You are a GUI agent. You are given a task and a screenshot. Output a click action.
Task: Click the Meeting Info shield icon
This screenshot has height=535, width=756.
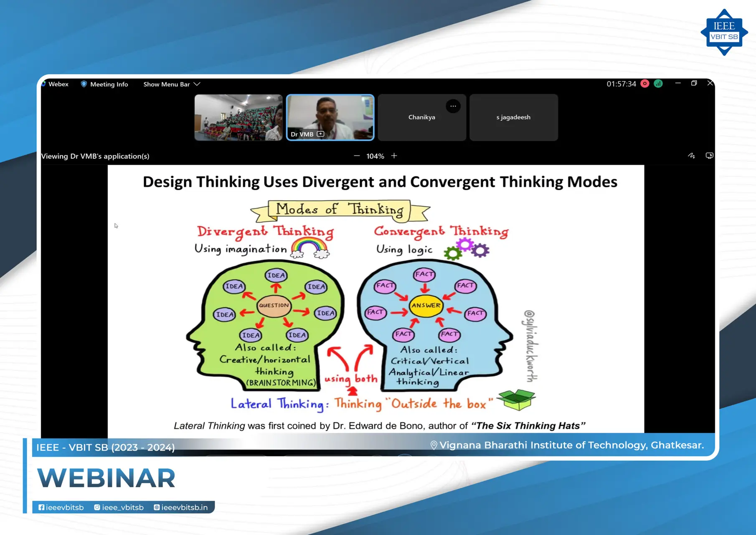(84, 84)
